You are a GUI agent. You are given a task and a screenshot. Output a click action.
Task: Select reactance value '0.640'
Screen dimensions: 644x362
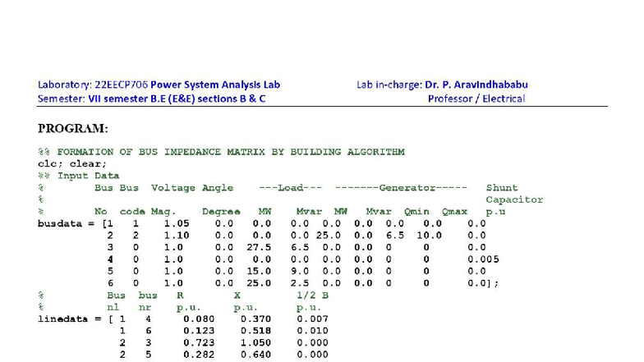[x=256, y=355]
